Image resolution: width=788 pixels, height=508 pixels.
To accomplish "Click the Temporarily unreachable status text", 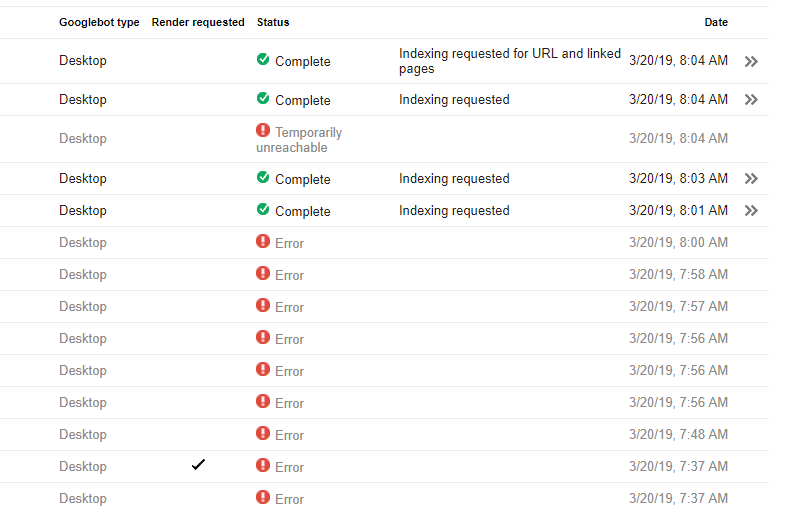I will click(x=298, y=140).
